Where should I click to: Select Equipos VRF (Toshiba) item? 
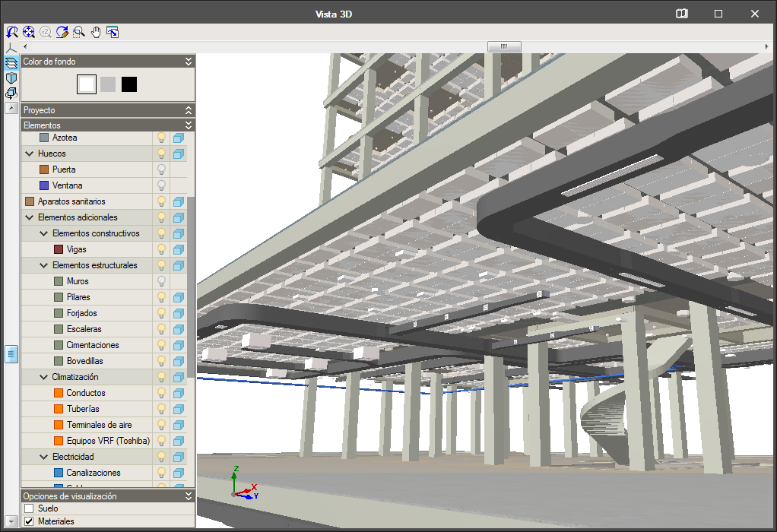pyautogui.click(x=108, y=441)
